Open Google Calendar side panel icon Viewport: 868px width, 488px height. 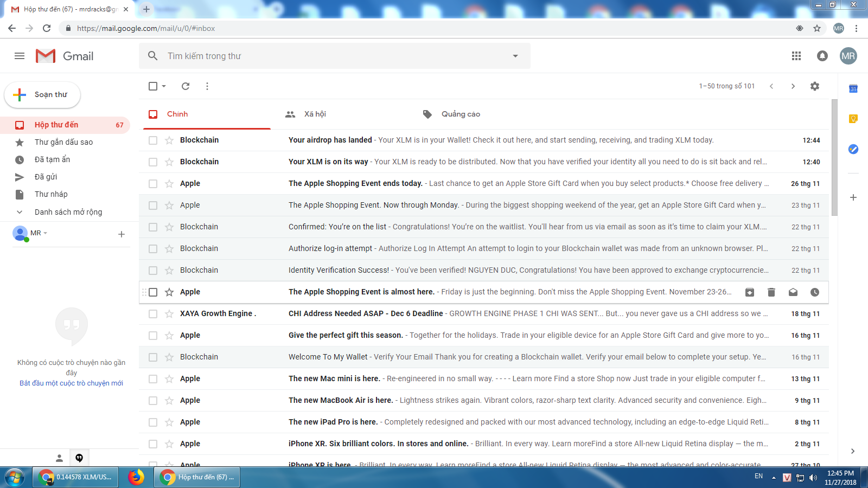click(x=853, y=88)
